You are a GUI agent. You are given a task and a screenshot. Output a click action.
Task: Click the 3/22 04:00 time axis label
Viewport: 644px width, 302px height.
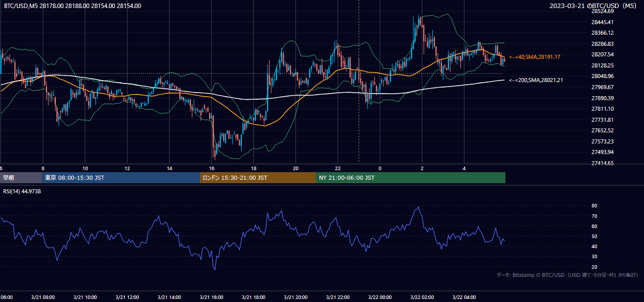pyautogui.click(x=464, y=297)
